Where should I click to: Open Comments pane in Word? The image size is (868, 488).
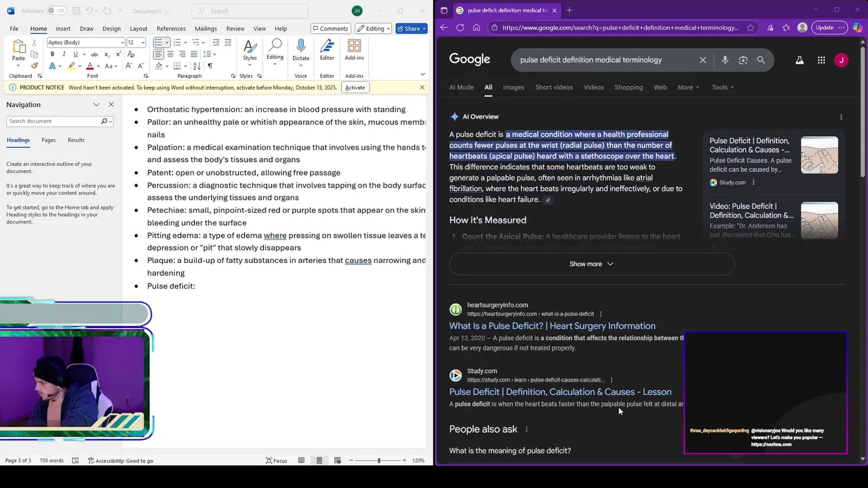tap(330, 28)
